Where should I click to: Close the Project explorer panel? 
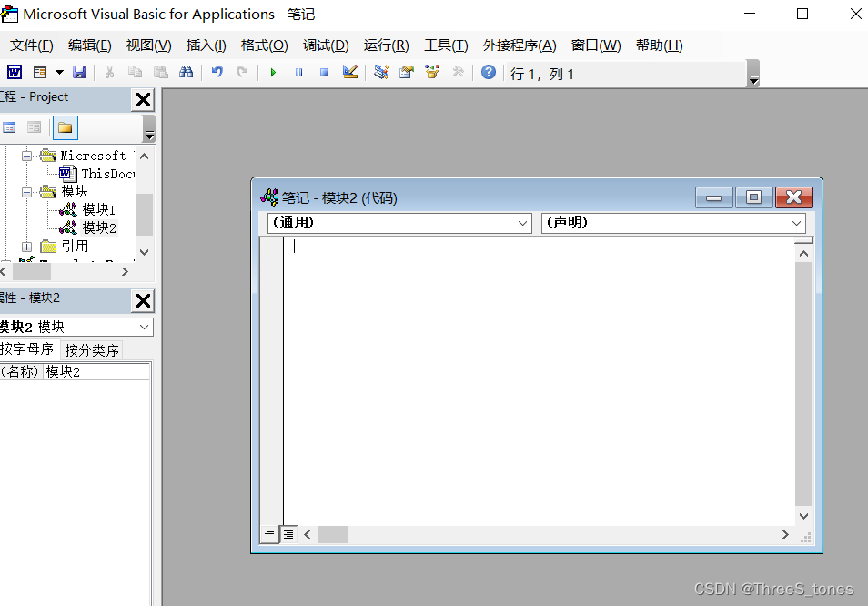tap(143, 99)
